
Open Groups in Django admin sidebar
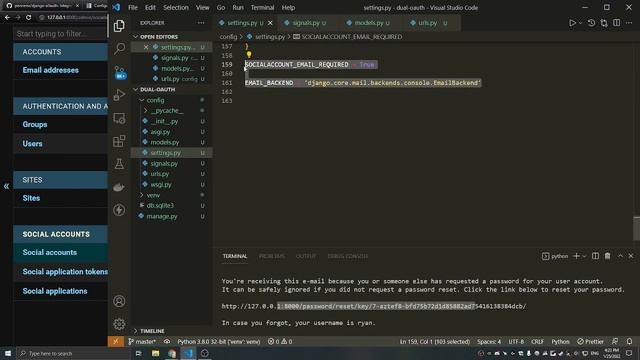[35, 124]
